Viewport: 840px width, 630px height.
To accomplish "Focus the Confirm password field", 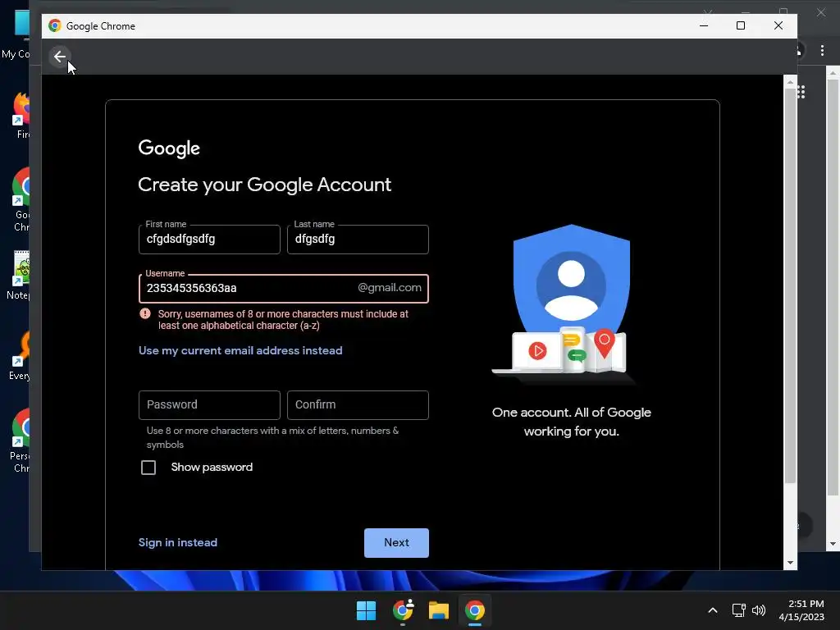I will pos(358,405).
